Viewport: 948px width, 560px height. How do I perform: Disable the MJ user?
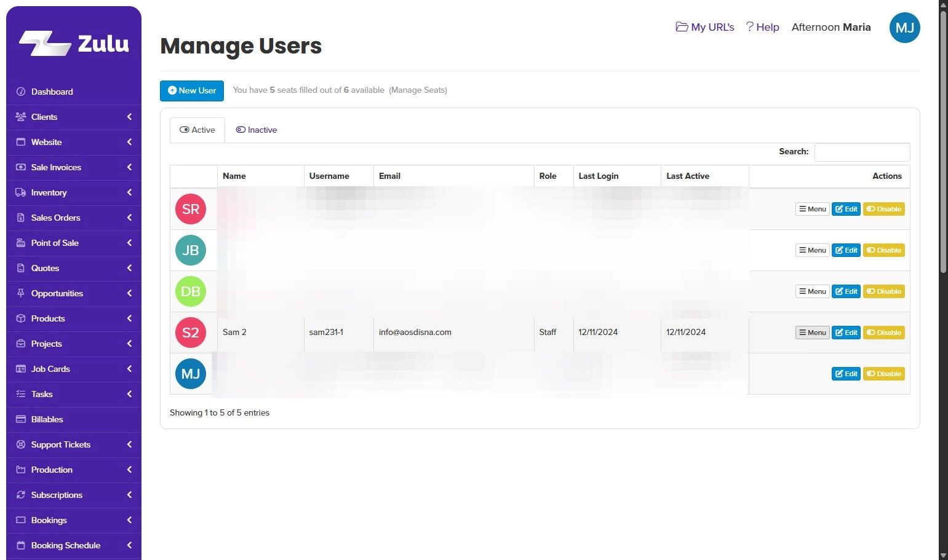pyautogui.click(x=884, y=374)
